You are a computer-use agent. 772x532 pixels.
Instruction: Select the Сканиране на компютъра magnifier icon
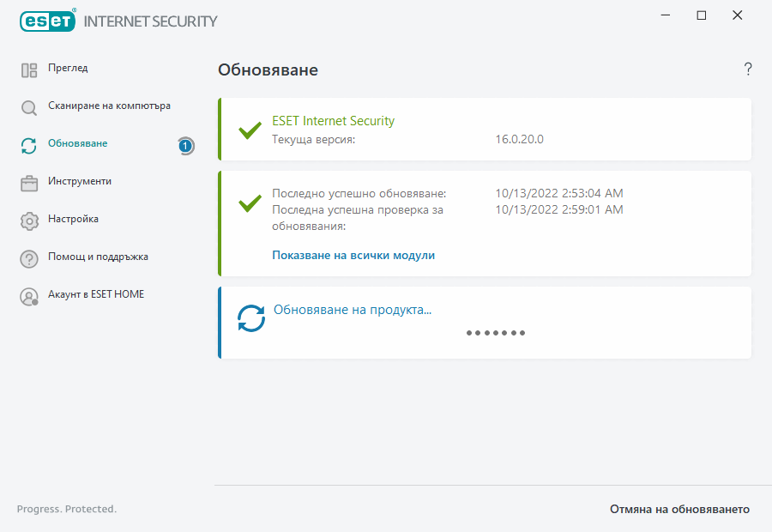(28, 106)
